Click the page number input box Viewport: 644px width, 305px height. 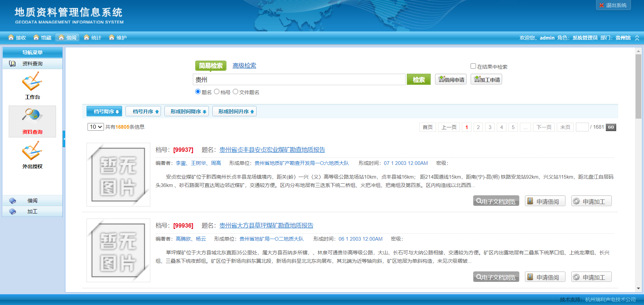(582, 127)
